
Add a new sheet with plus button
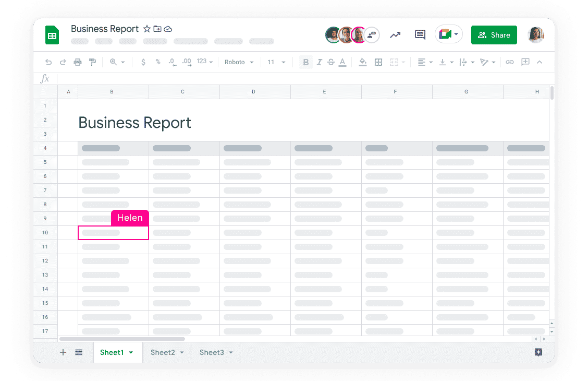(x=63, y=352)
